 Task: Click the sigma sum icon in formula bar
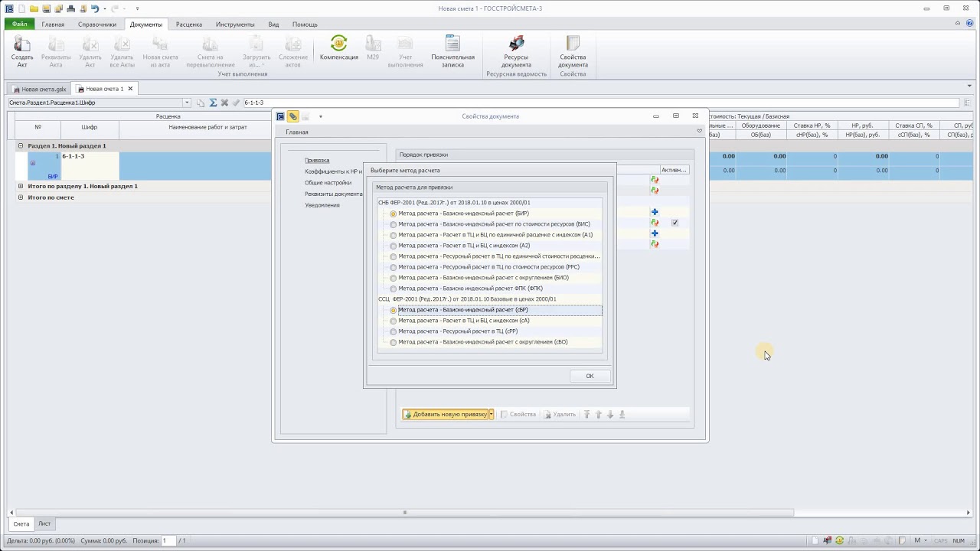point(213,103)
